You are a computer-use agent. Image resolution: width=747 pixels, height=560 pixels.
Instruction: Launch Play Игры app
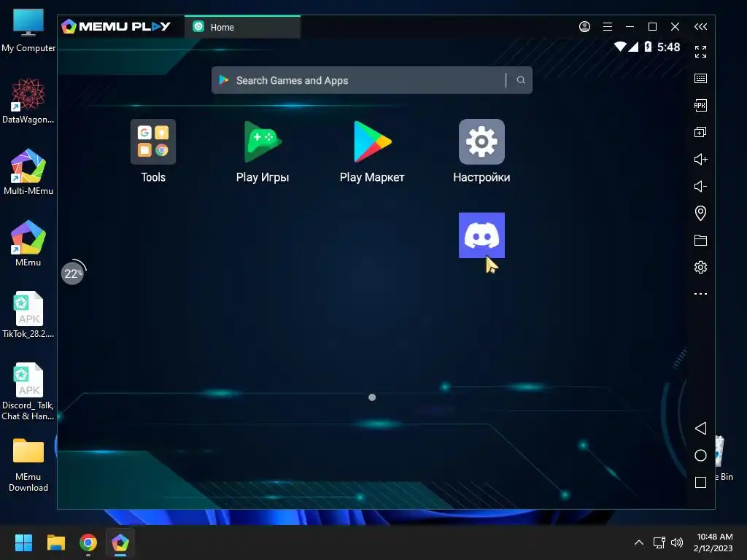coord(263,151)
